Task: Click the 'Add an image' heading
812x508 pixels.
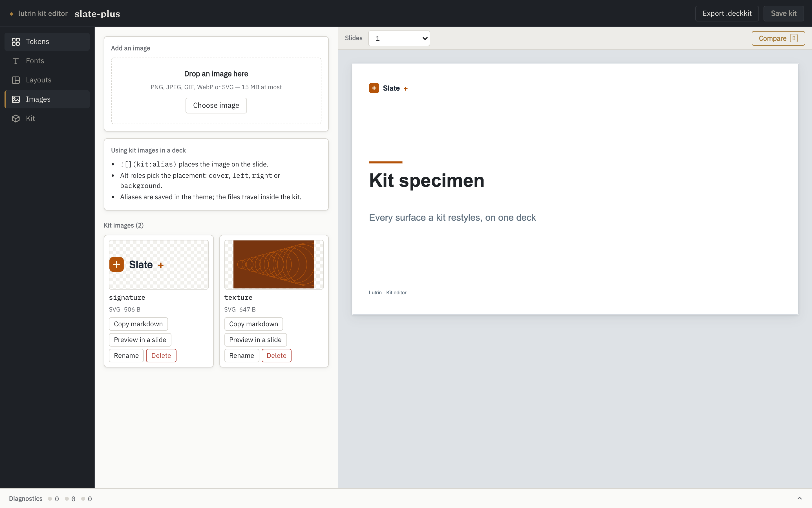Action: (x=131, y=48)
